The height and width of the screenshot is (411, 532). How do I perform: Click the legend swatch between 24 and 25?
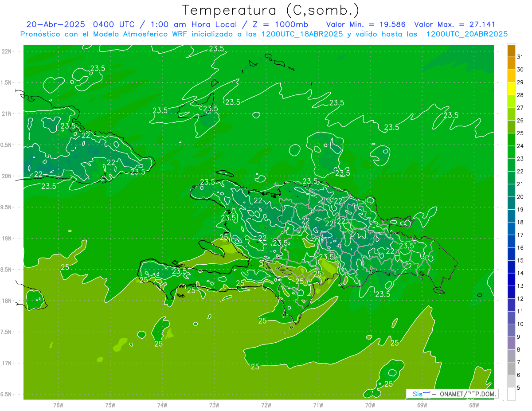(x=511, y=140)
